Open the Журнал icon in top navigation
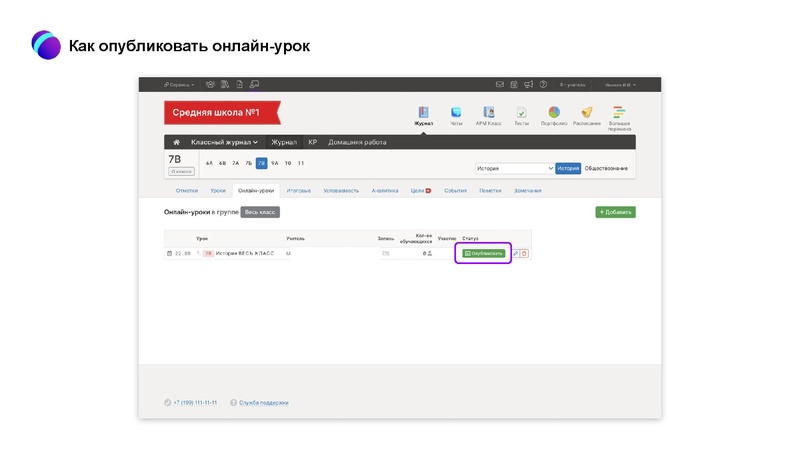Viewport: 800px width, 450px height. point(423,114)
